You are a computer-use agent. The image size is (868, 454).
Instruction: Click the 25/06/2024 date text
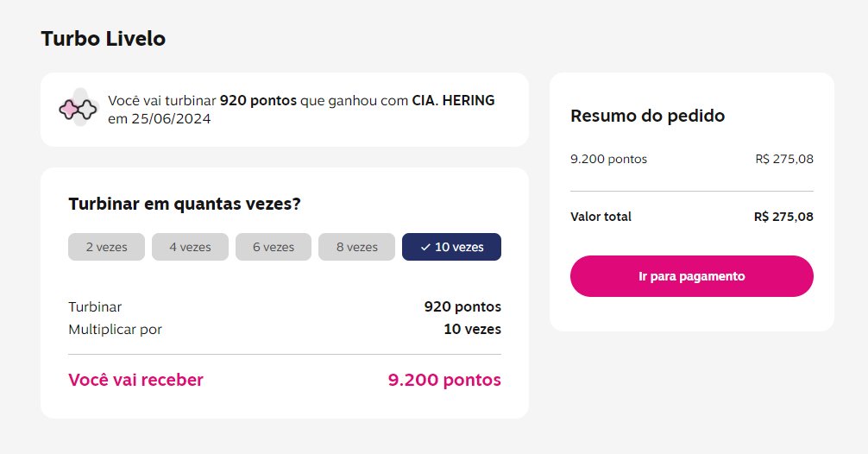coord(171,119)
